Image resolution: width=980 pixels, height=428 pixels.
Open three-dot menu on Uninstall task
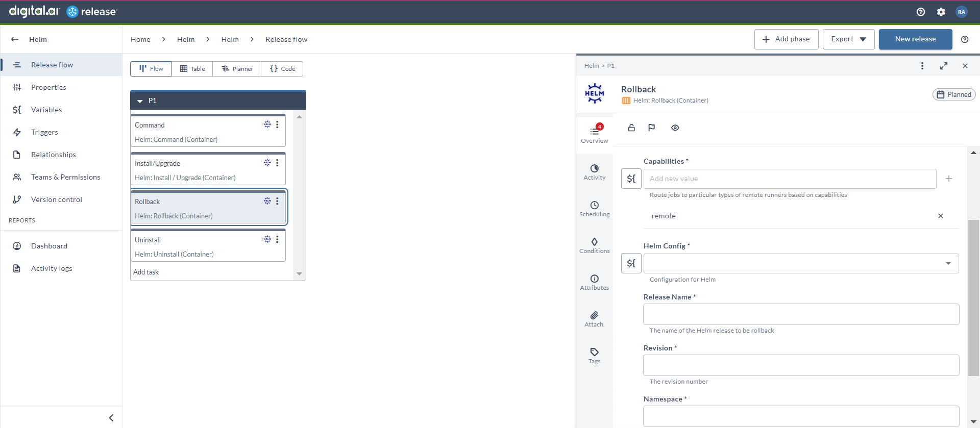click(277, 239)
